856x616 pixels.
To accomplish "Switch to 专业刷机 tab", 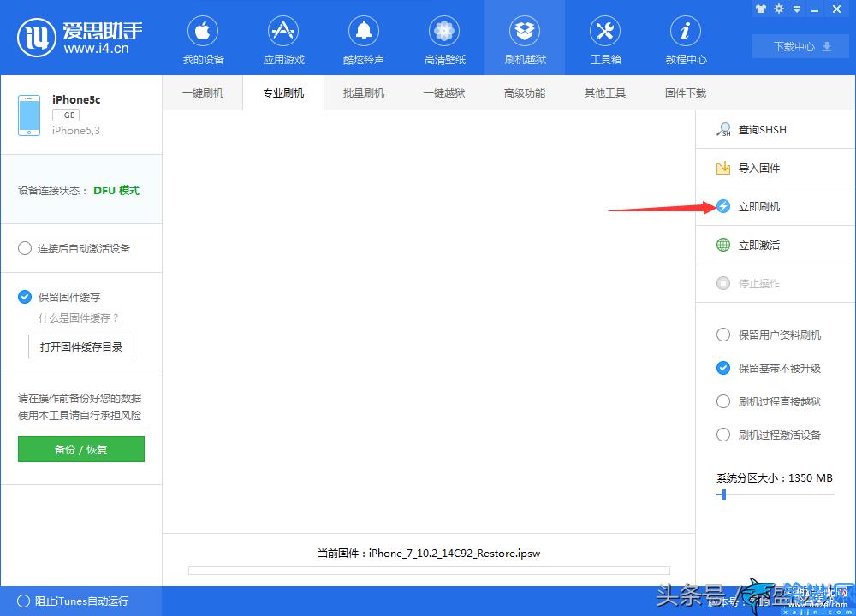I will (x=283, y=92).
